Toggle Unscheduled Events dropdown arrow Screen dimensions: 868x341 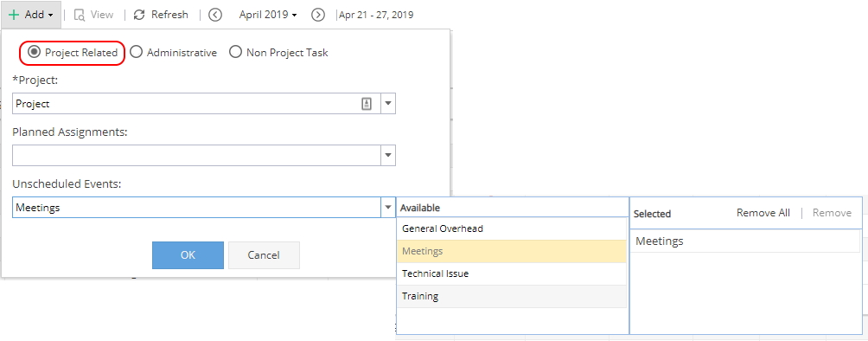pos(388,208)
